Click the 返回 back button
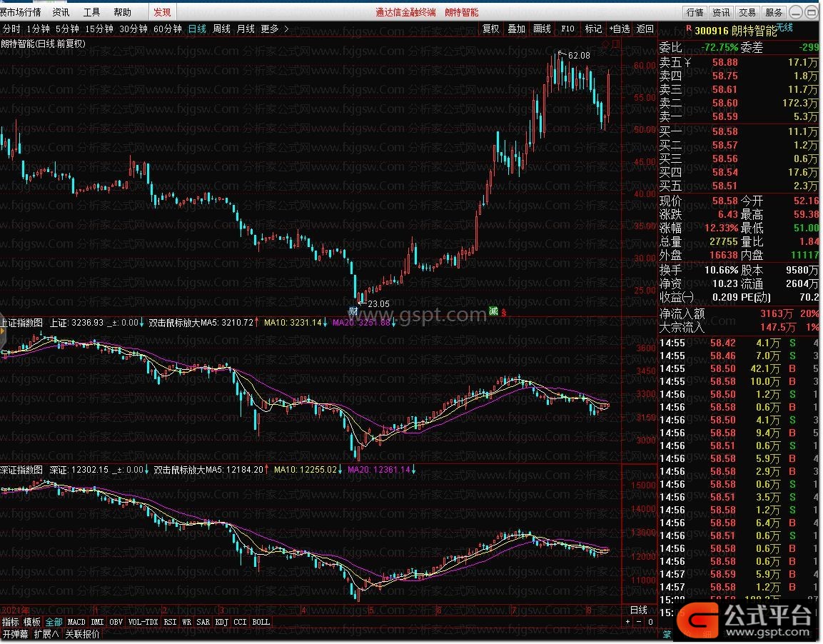This screenshot has width=823, height=644. pos(645,29)
